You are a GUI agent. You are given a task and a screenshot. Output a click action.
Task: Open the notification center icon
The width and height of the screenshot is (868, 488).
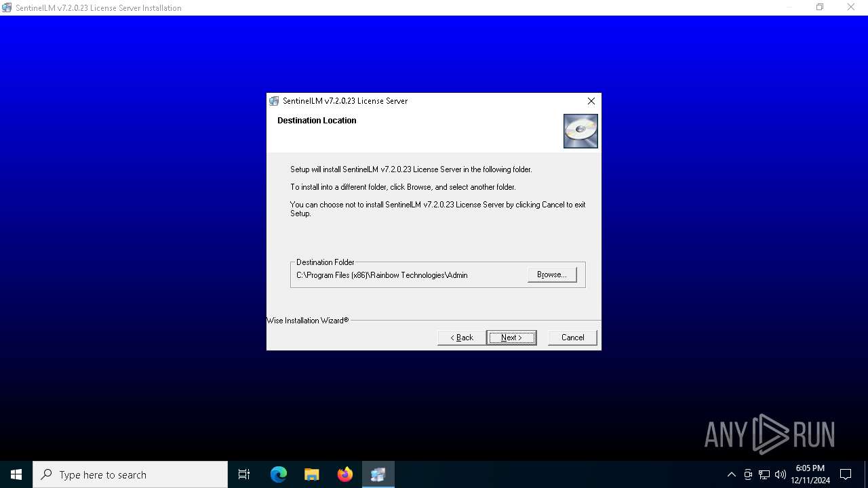[846, 474]
